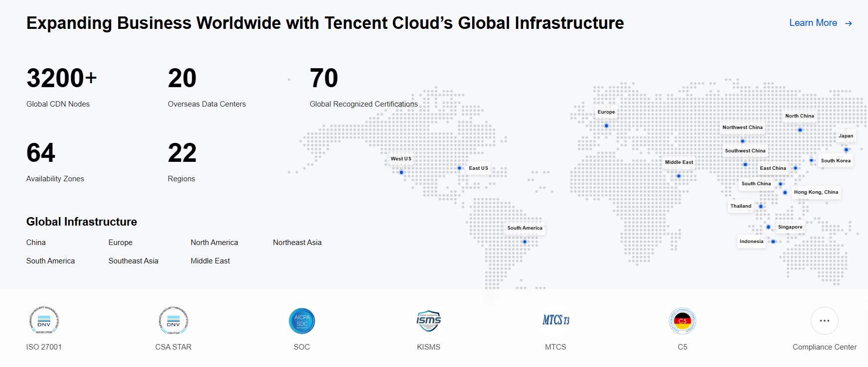Open the CSA STAR certification badge
Image resolution: width=868 pixels, height=367 pixels.
point(174,321)
